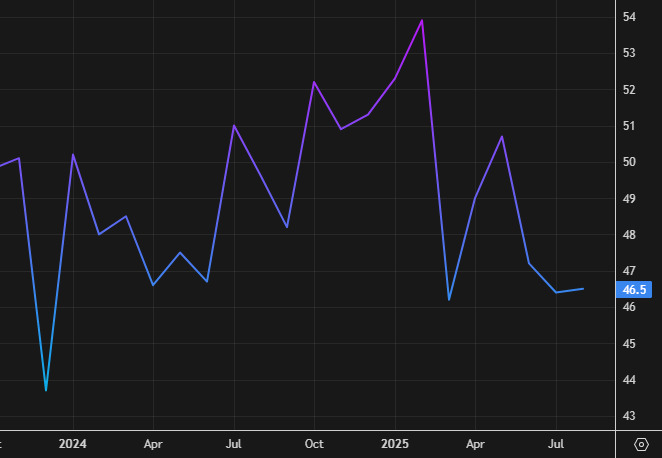Click the 50 price axis label
This screenshot has width=662, height=458.
(629, 162)
